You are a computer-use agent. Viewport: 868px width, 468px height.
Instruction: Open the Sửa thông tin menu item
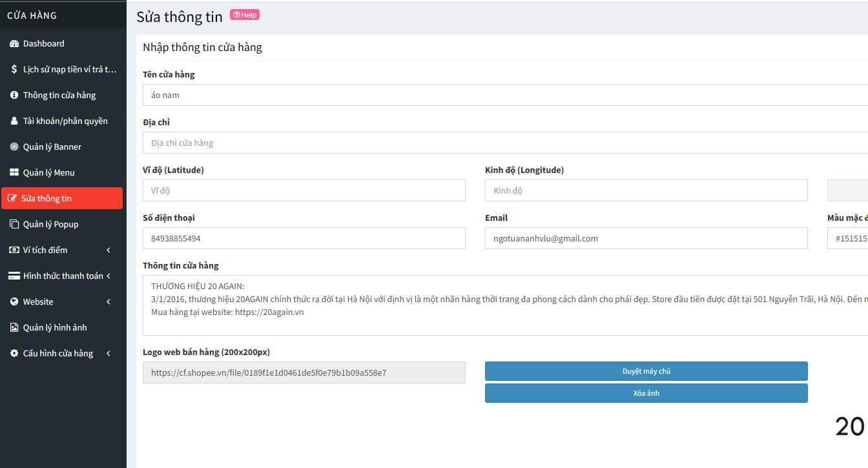click(x=62, y=198)
